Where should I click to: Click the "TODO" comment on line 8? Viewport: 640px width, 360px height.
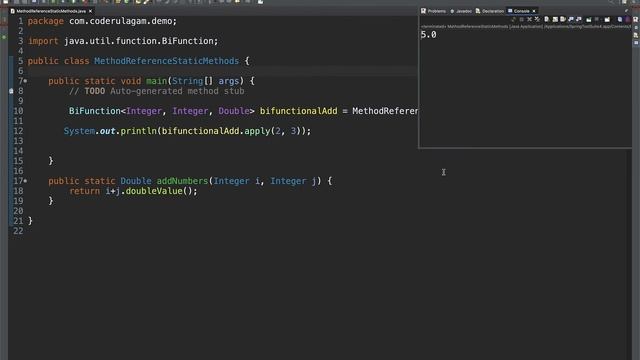click(x=95, y=91)
